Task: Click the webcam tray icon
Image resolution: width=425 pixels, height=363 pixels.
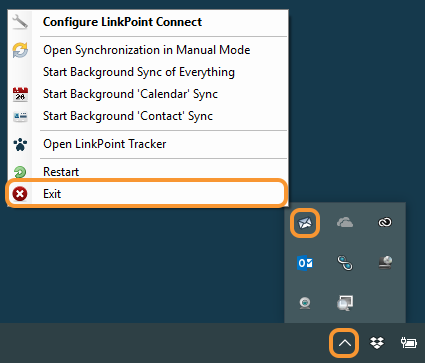Action: coord(305,303)
